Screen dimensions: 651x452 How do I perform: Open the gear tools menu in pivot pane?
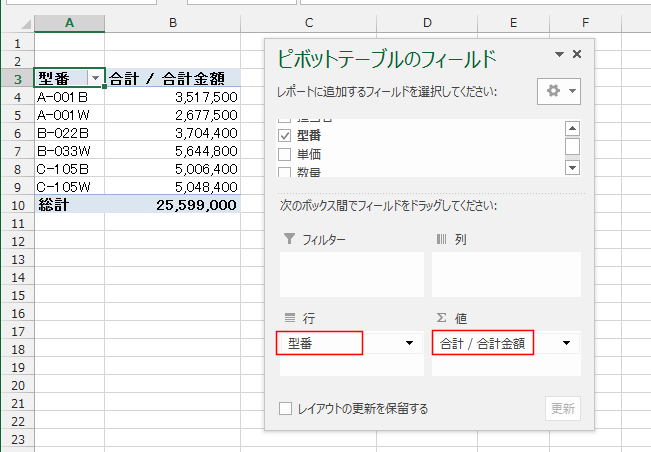tap(558, 91)
